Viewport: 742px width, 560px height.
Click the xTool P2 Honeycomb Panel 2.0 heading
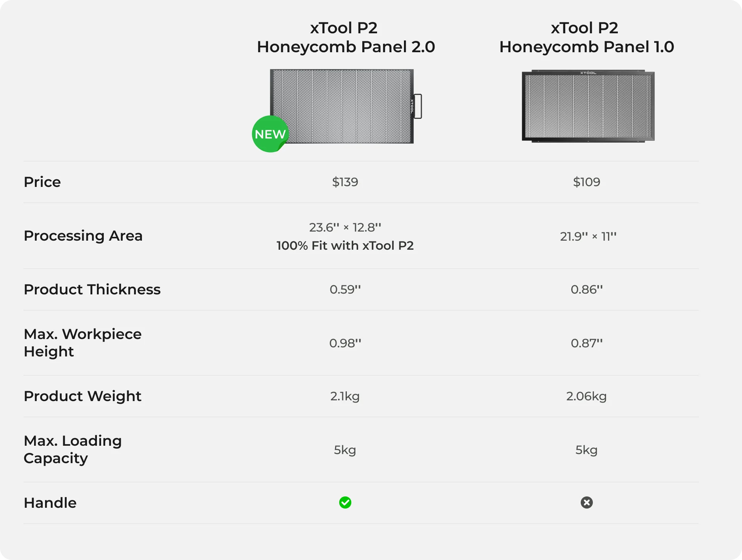[345, 37]
